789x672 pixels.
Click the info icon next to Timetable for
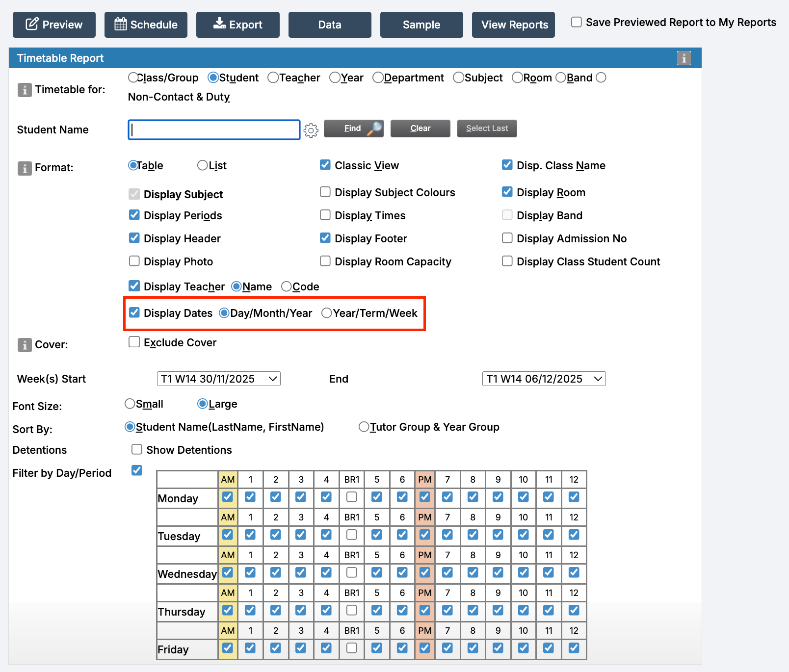pos(25,90)
